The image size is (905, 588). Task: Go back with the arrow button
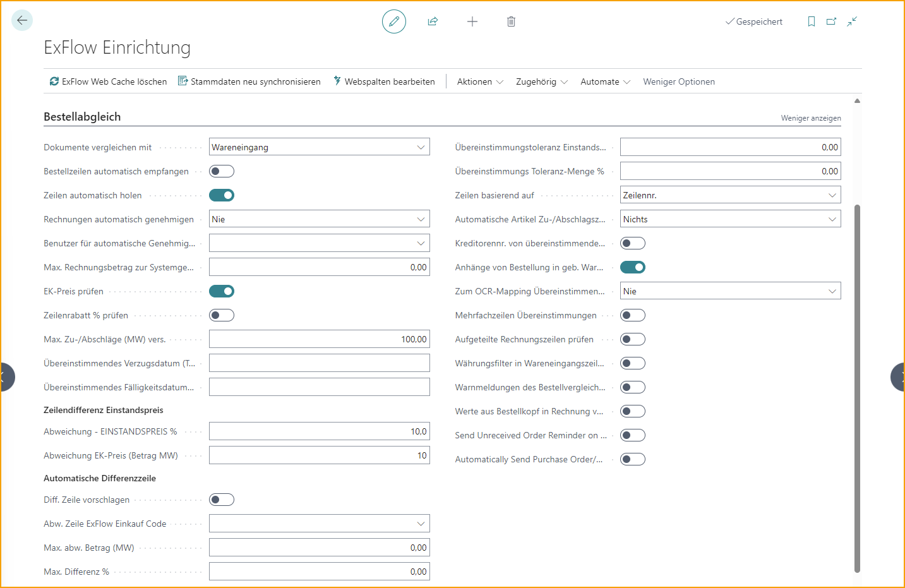coord(22,20)
